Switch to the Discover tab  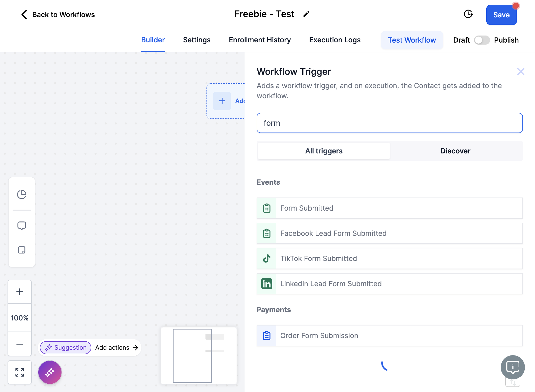pos(455,151)
